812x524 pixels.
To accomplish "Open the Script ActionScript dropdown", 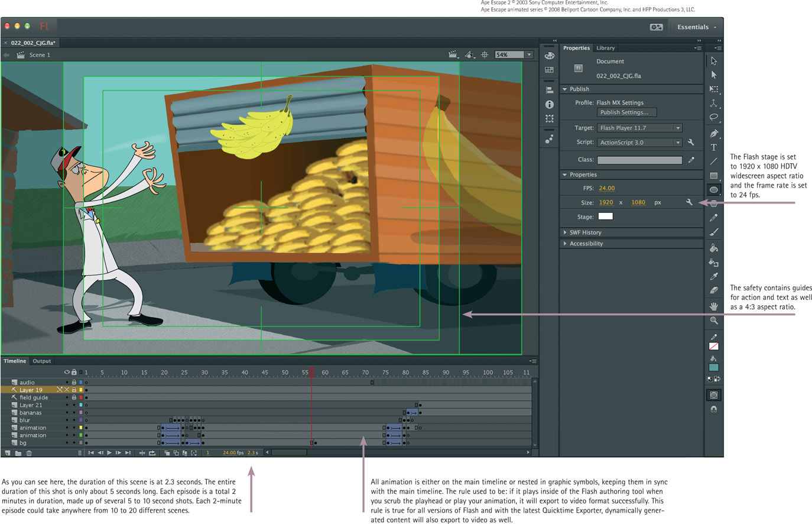I will pos(639,143).
